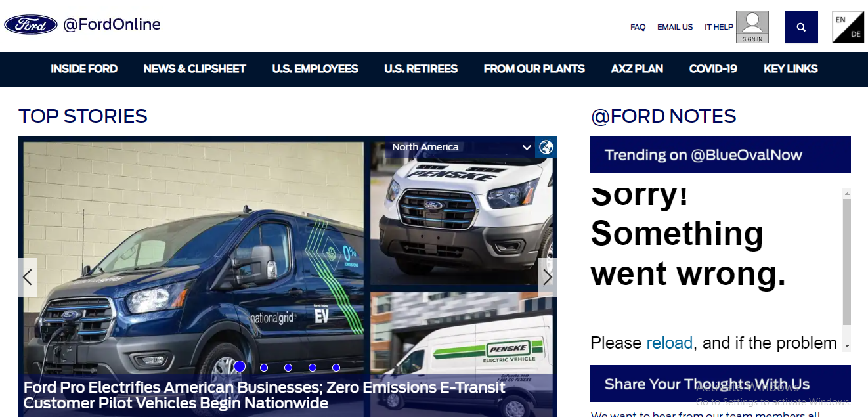The image size is (868, 417).
Task: Click the globe region icon
Action: 546,147
